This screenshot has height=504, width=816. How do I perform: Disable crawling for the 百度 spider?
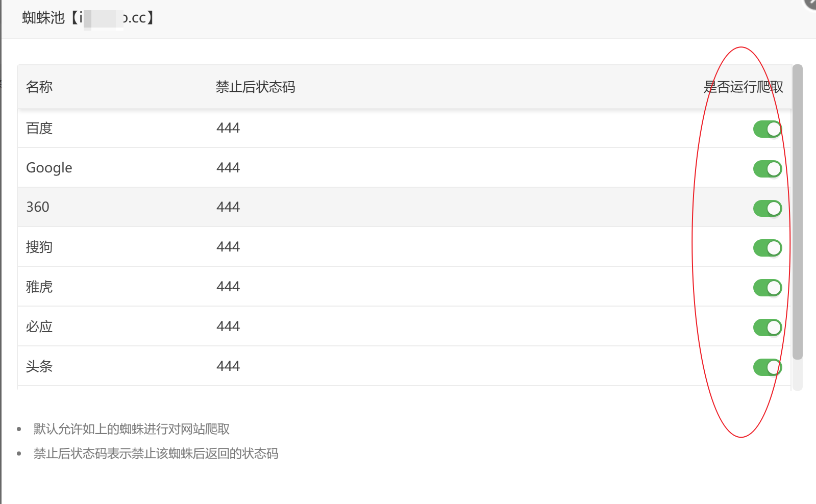click(767, 129)
